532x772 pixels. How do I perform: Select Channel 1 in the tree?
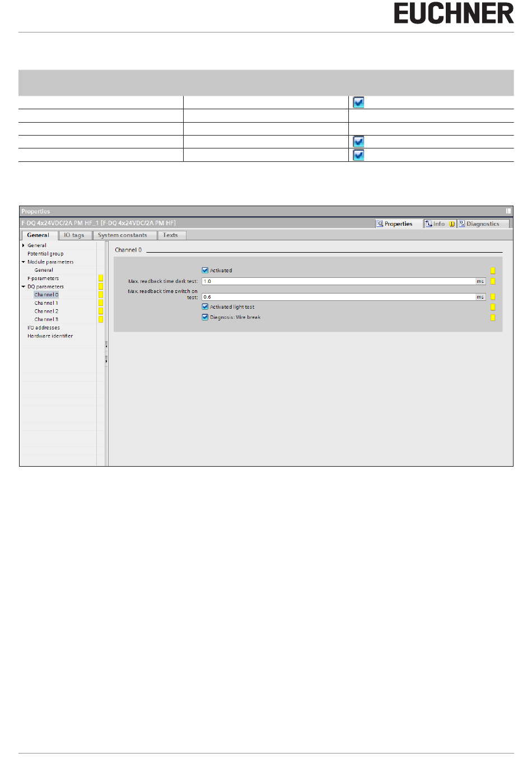(46, 303)
